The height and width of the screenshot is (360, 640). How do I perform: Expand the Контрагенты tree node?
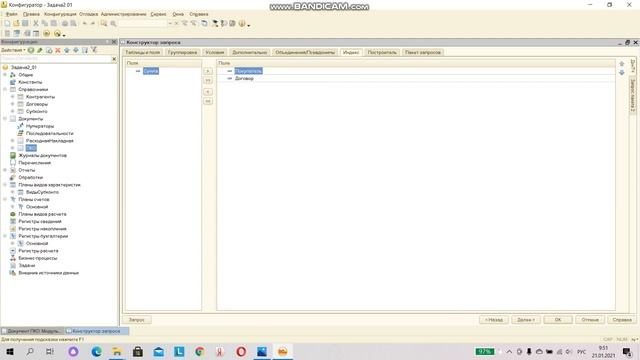pos(13,97)
